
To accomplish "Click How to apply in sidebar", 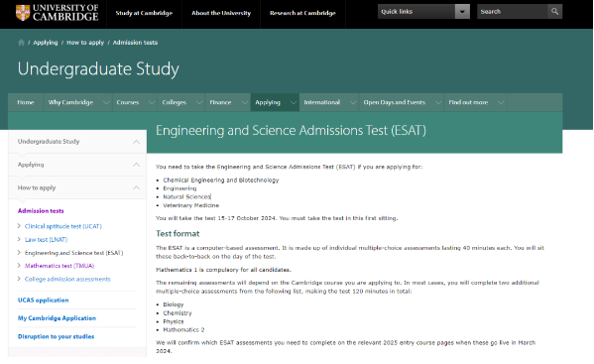I will 37,187.
